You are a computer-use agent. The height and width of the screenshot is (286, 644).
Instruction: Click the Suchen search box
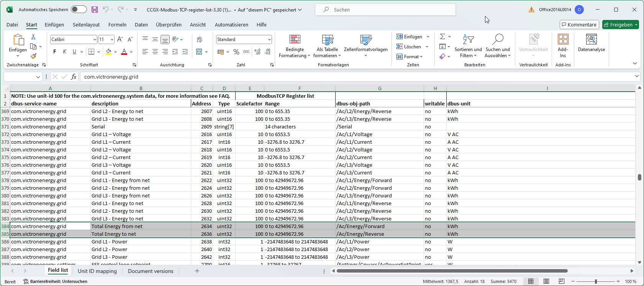pos(385,10)
